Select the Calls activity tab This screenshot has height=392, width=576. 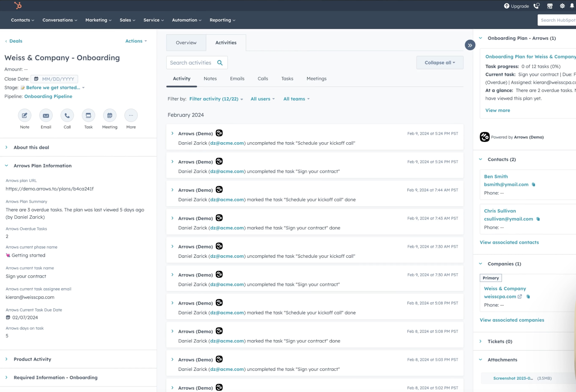click(x=263, y=78)
